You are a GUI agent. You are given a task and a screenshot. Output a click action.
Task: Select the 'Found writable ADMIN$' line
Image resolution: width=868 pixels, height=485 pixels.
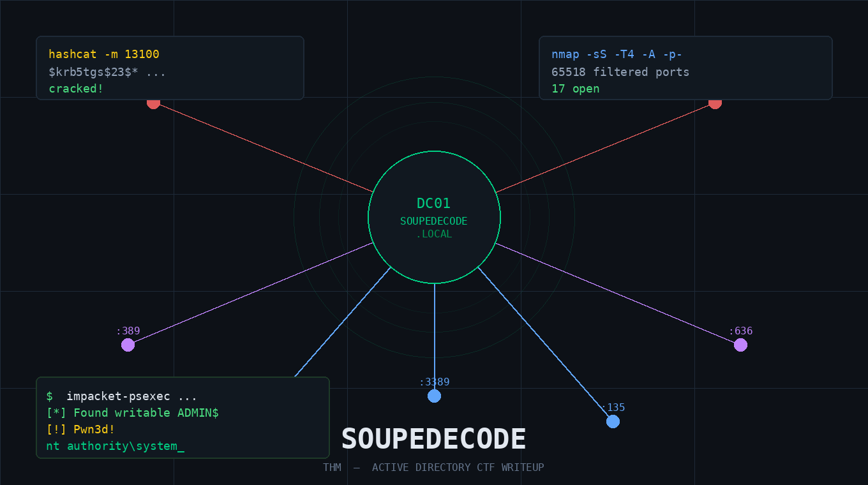coord(132,413)
